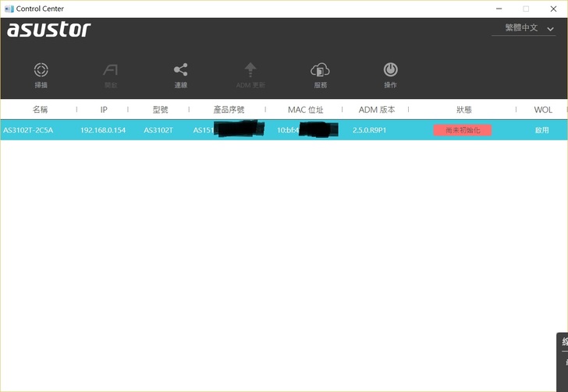The image size is (568, 392).
Task: Open the 繁體中文 language dropdown
Action: point(524,28)
